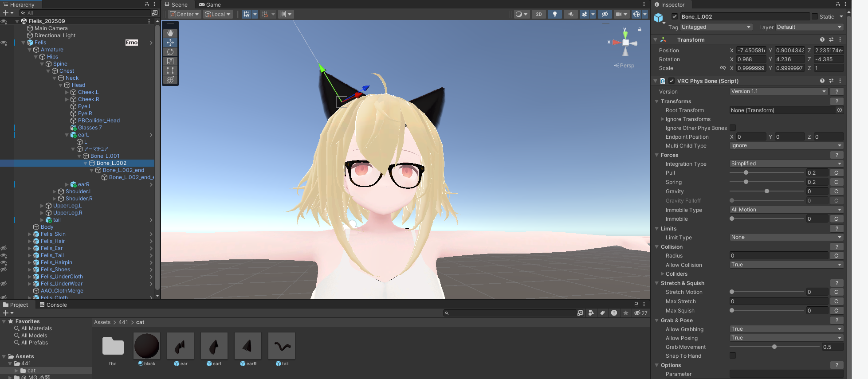Expand the Cheek.L tree node

tap(67, 92)
